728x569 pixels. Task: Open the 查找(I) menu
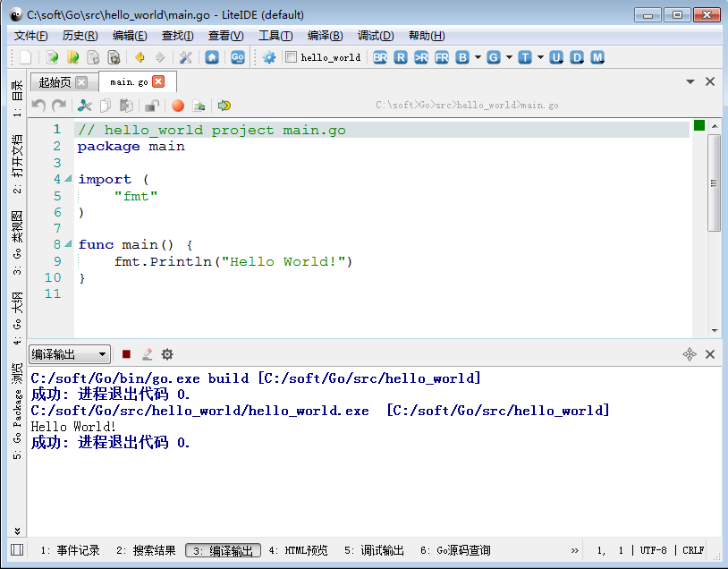tap(177, 36)
